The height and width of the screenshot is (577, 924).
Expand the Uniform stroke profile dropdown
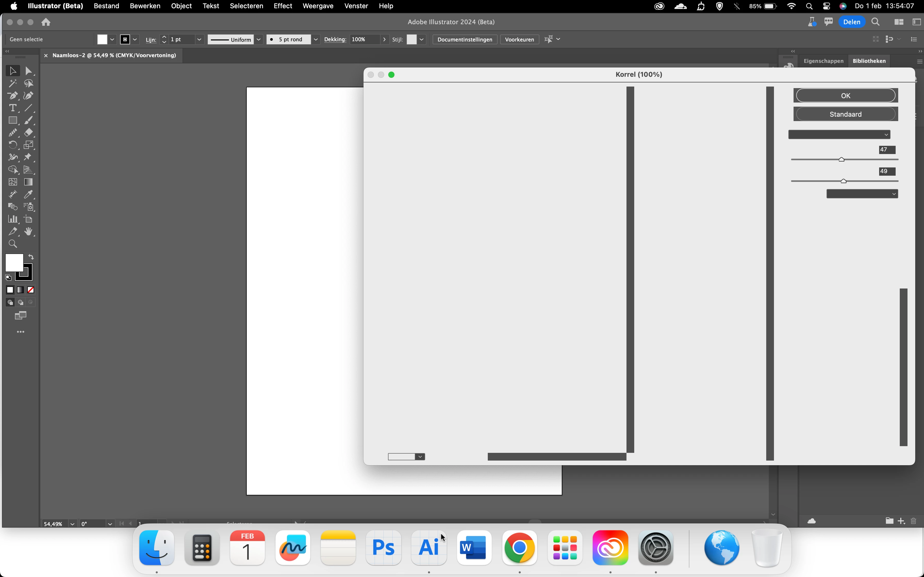[x=259, y=39]
